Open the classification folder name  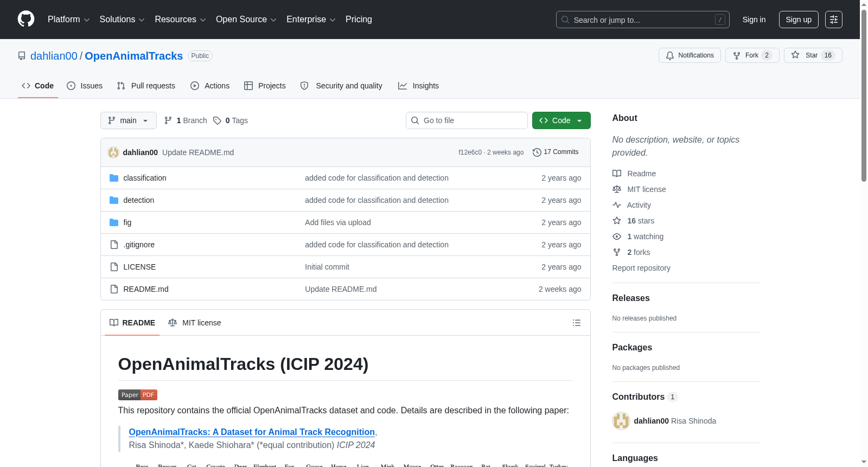coord(145,178)
